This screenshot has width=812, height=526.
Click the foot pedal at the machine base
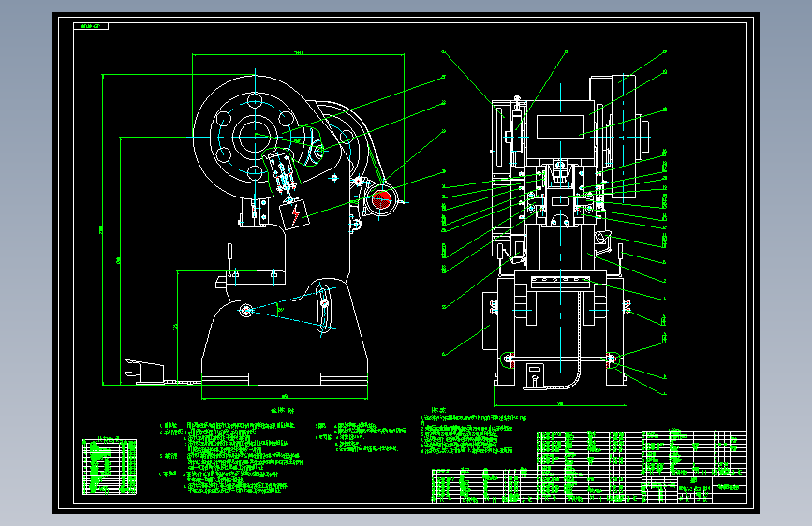[145, 372]
